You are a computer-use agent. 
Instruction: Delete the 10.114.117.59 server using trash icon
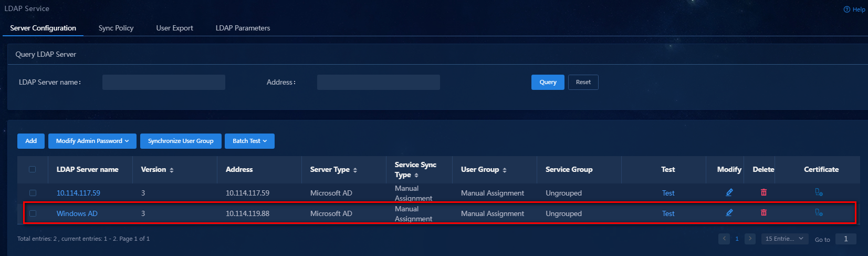coord(764,192)
